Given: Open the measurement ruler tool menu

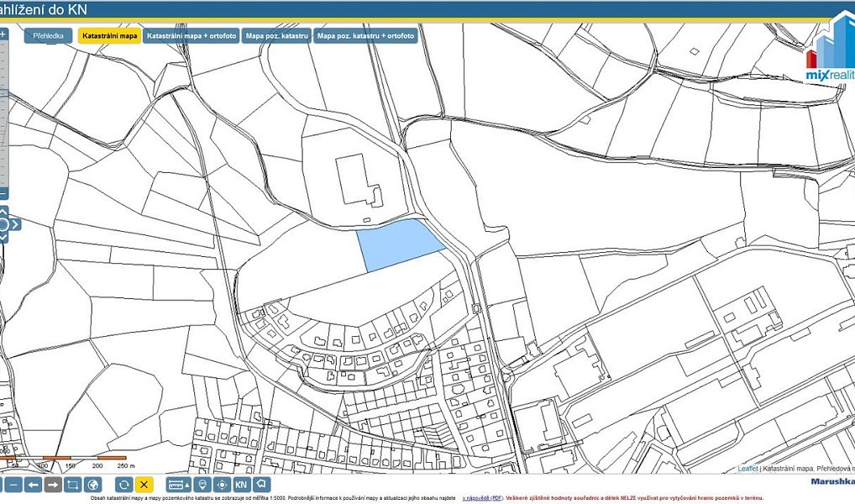Looking at the screenshot, I should [x=179, y=485].
